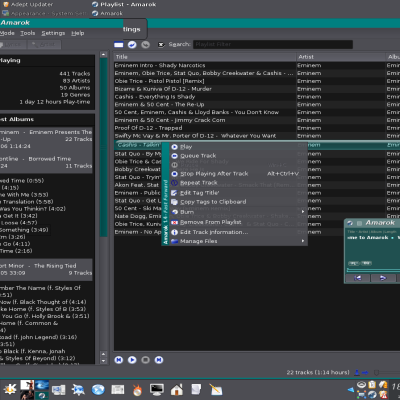Start playback with main window play button

[x=132, y=360]
